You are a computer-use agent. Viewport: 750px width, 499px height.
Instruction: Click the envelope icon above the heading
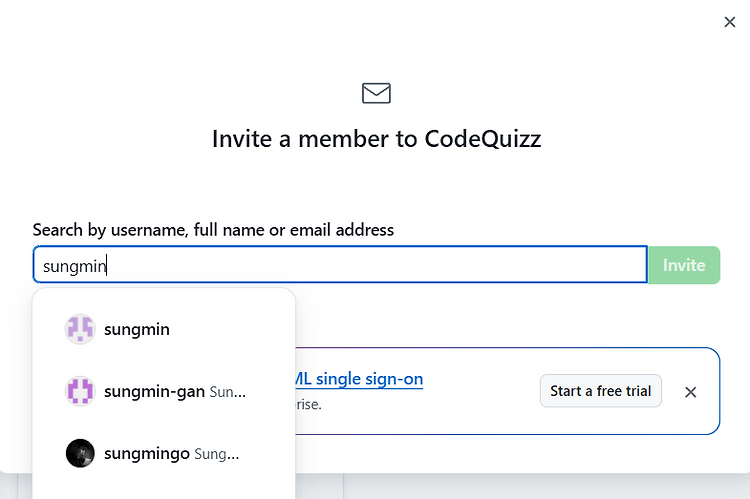(376, 93)
